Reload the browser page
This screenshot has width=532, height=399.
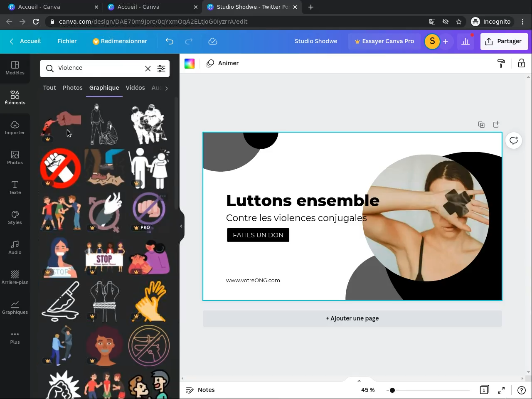(36, 22)
